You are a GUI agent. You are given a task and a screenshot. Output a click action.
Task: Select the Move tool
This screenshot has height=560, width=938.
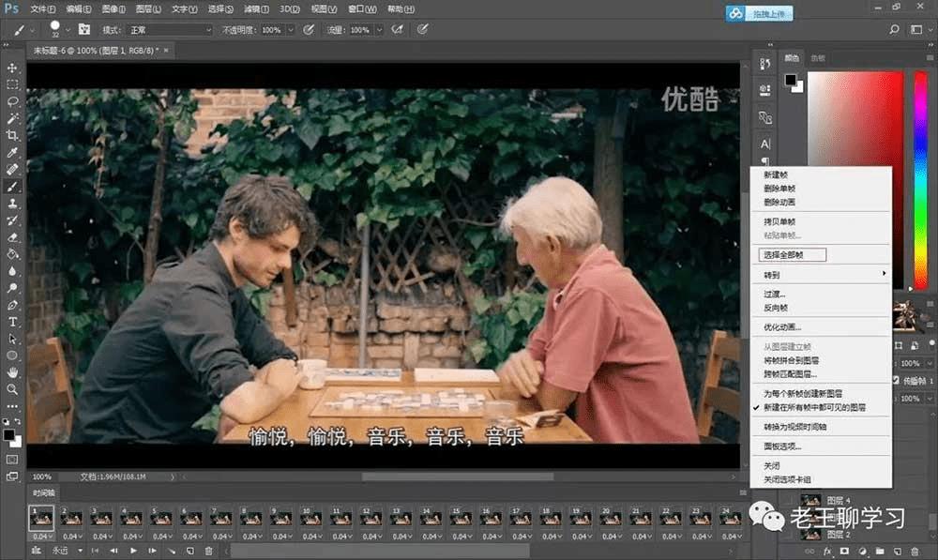point(12,68)
